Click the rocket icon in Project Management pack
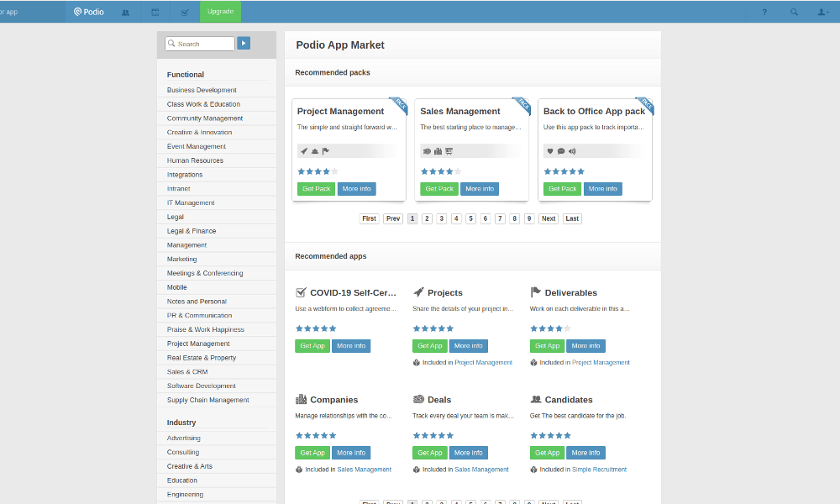This screenshot has width=840, height=504. 304,151
